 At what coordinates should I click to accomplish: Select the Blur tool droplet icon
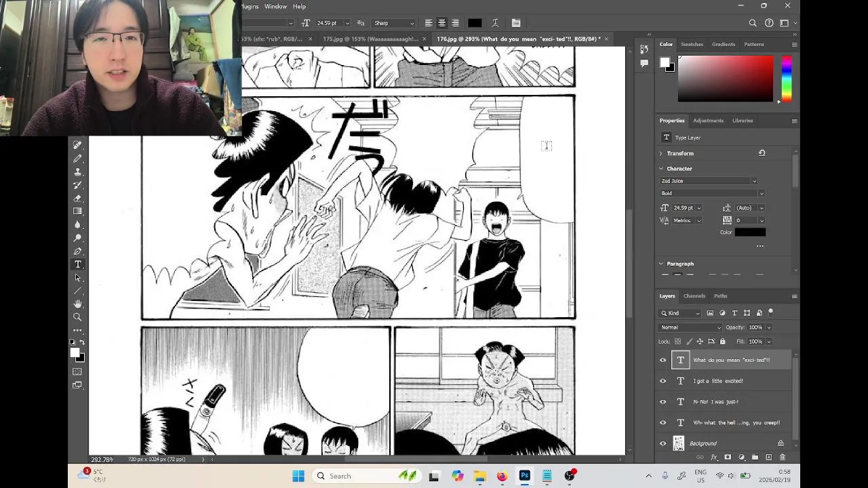tap(77, 224)
